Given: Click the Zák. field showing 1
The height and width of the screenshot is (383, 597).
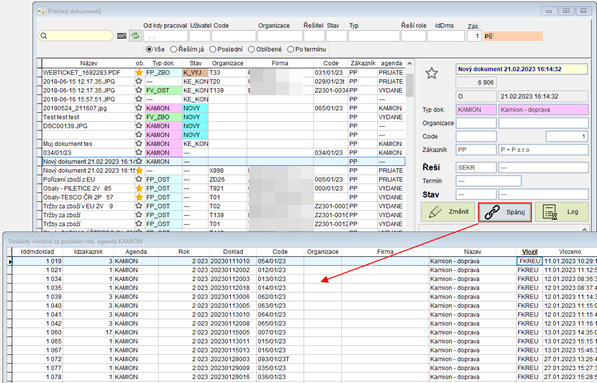Looking at the screenshot, I should tap(474, 36).
